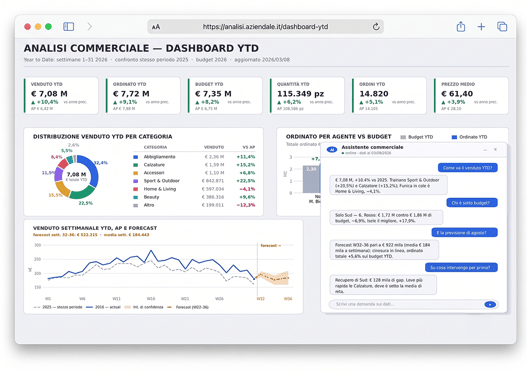
Task: Click the 'Come va il venduto YTD?' bubble
Action: 468,168
